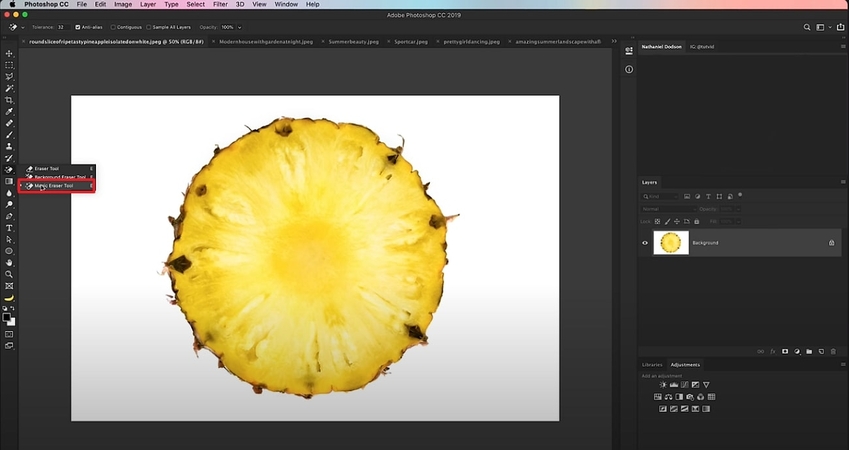Open the Opacity dropdown arrow in options bar
The width and height of the screenshot is (849, 450).
238,27
